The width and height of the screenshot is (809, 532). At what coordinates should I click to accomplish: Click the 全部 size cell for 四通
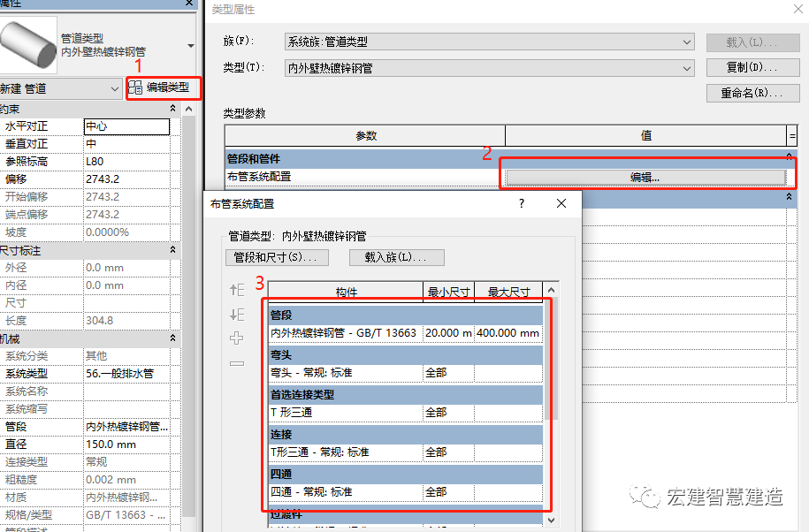pos(448,491)
